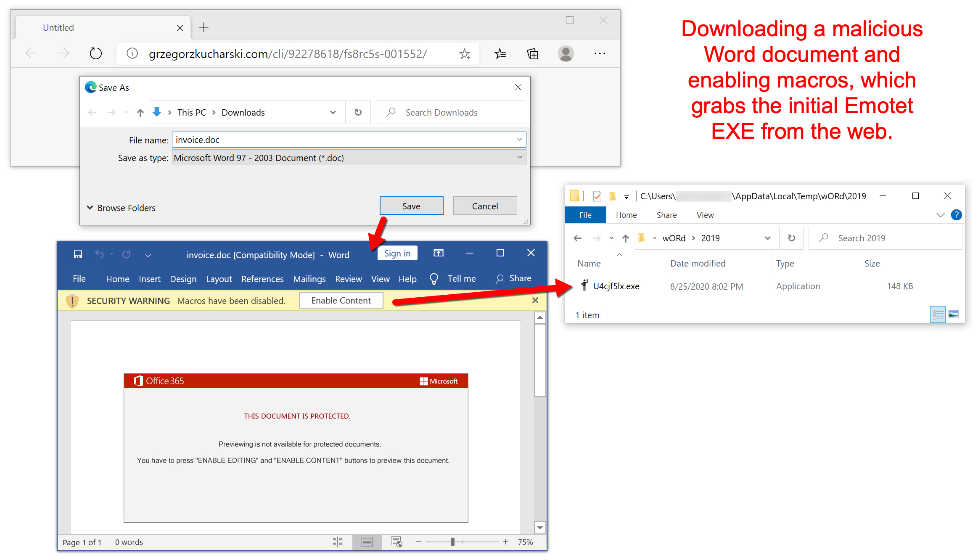Open the Explorer View tab
This screenshot has height=560, width=978.
click(705, 215)
